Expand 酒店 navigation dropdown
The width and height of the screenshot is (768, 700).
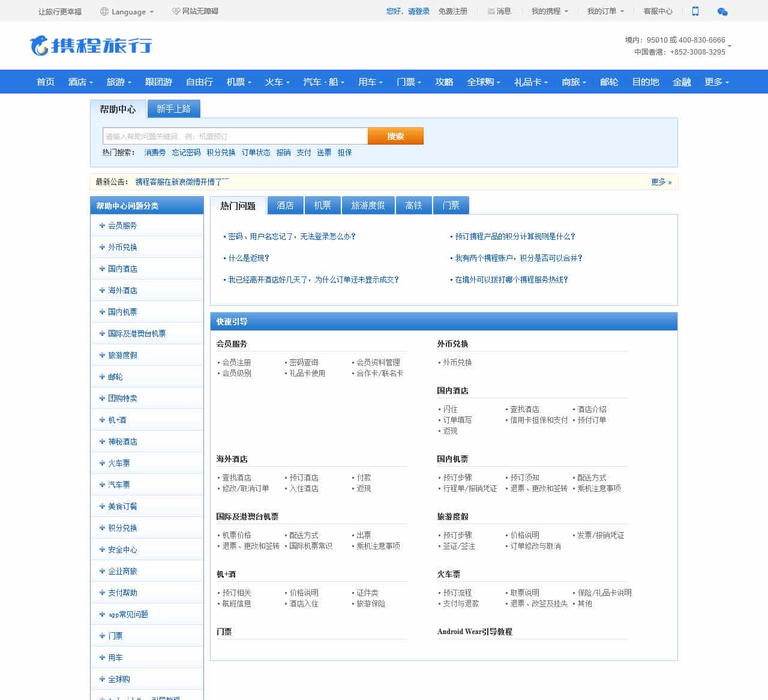click(80, 82)
